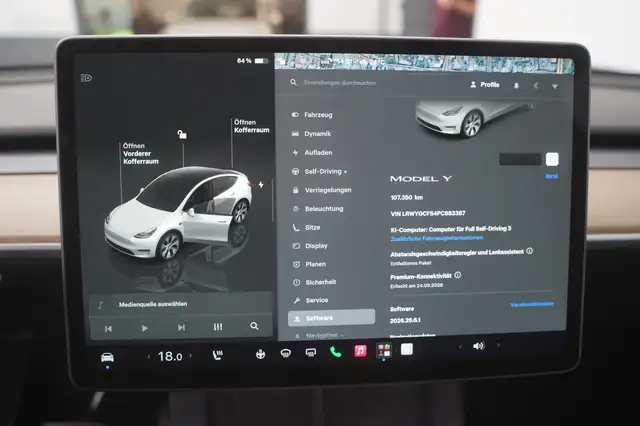Tap the map strip at top
The image size is (640, 426).
(x=424, y=63)
